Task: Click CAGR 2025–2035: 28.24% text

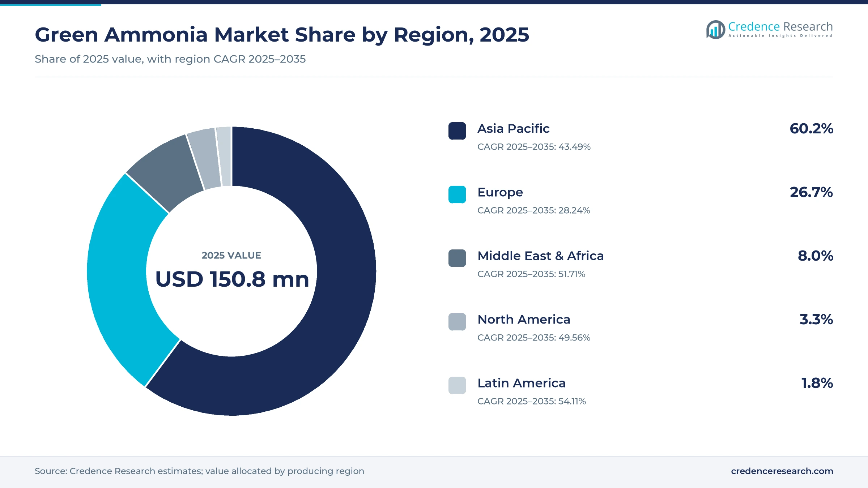Action: coord(533,210)
